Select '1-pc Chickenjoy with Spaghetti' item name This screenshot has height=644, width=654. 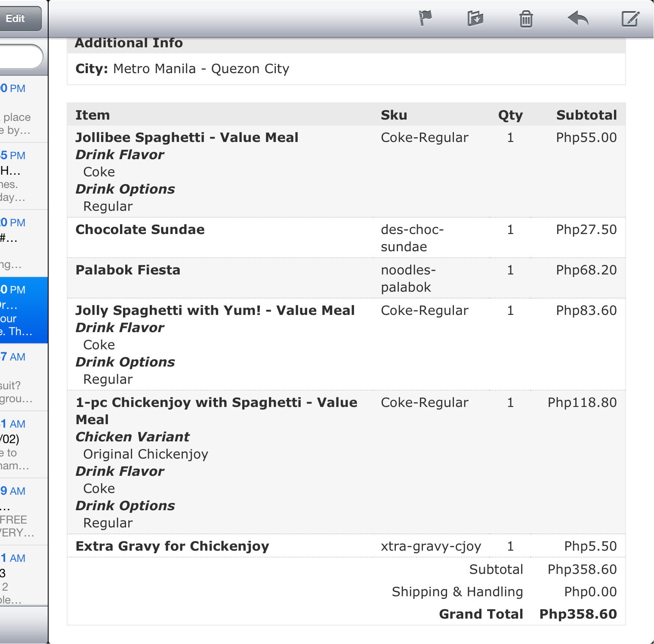pos(216,411)
